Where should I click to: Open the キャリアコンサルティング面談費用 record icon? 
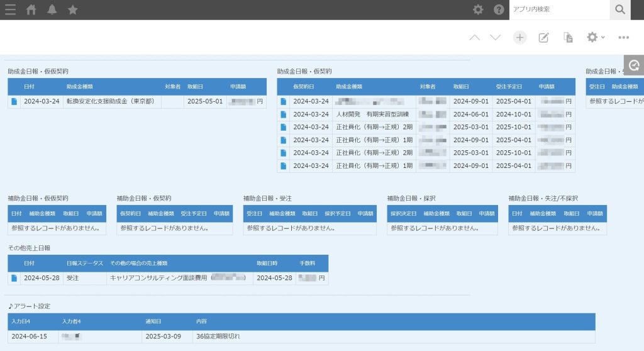(14, 278)
